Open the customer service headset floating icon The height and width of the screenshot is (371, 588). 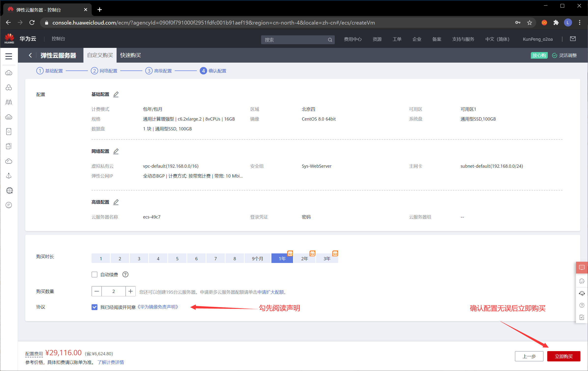click(582, 293)
